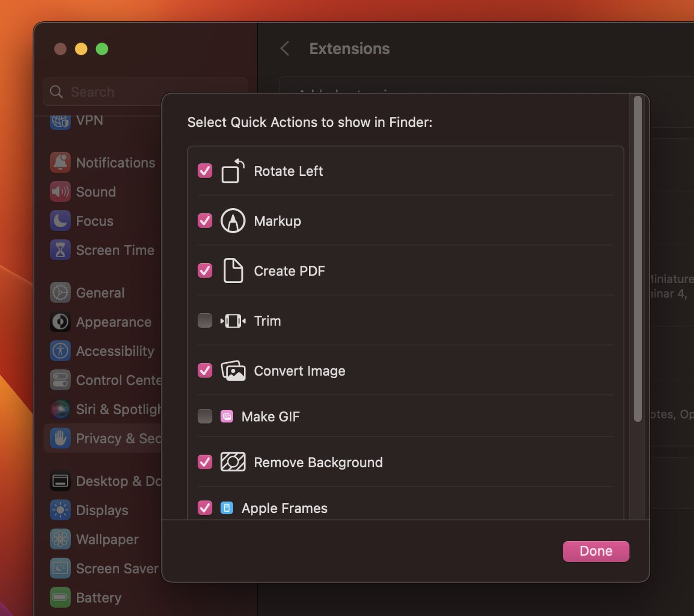The width and height of the screenshot is (694, 616).
Task: Click the Trim video icon
Action: (x=233, y=321)
